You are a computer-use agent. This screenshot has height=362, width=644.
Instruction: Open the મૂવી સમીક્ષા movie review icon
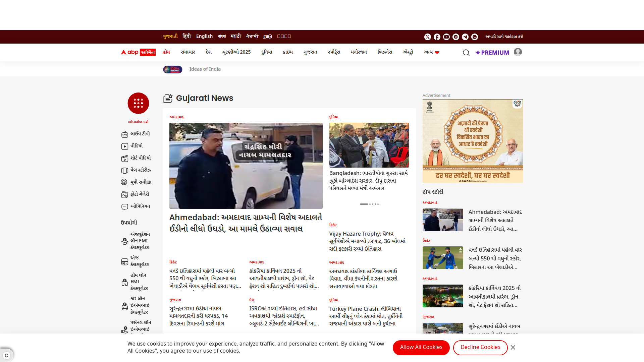tap(125, 182)
